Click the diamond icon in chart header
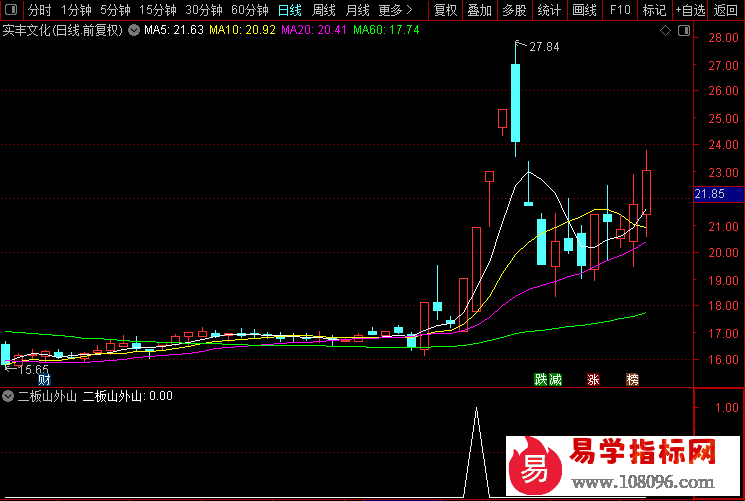Screen dimensions: 745x501 665,31
